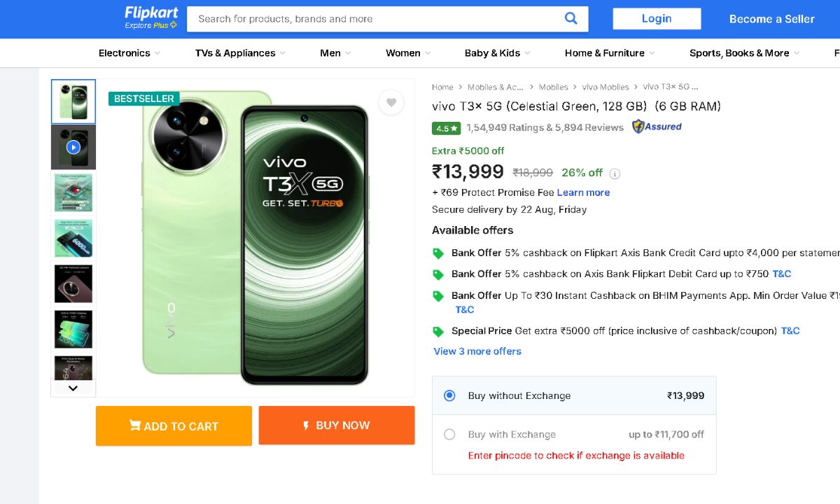Add product to wishlist with heart icon
This screenshot has height=504, width=840.
(391, 102)
